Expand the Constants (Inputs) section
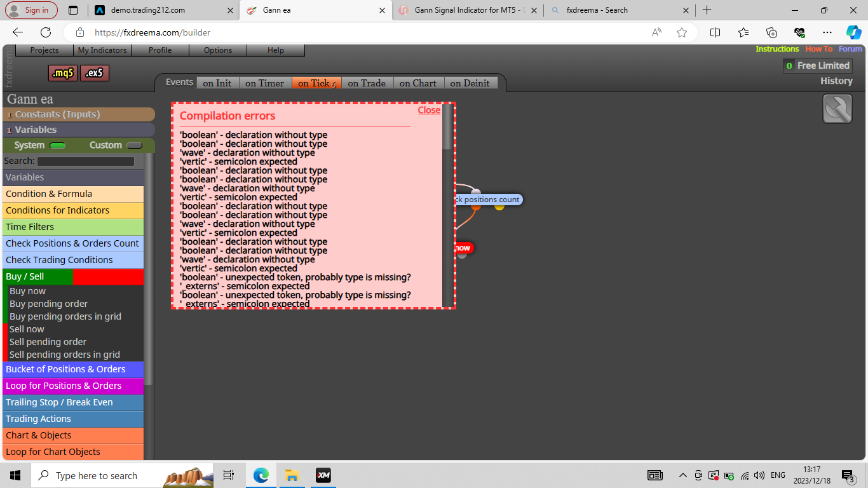Screen dimensions: 868x488 (x=79, y=114)
